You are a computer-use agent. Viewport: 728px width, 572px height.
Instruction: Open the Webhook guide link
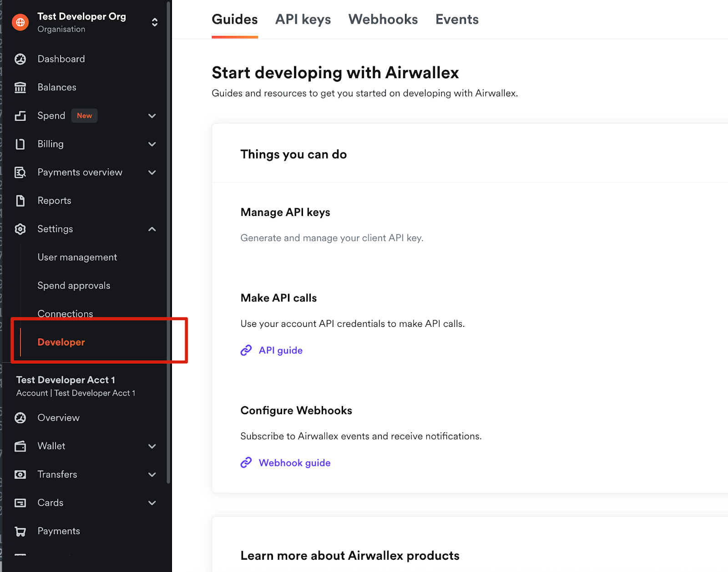click(x=294, y=463)
